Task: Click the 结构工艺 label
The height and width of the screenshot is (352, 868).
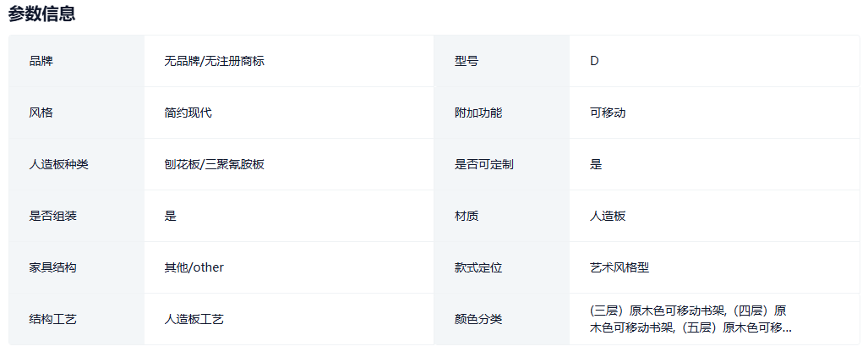Action: [x=52, y=319]
